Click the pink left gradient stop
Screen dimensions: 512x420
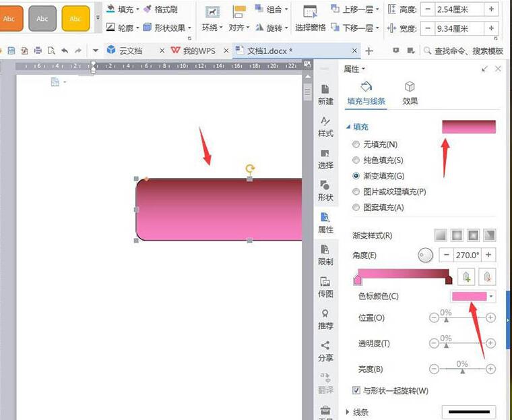tap(358, 280)
